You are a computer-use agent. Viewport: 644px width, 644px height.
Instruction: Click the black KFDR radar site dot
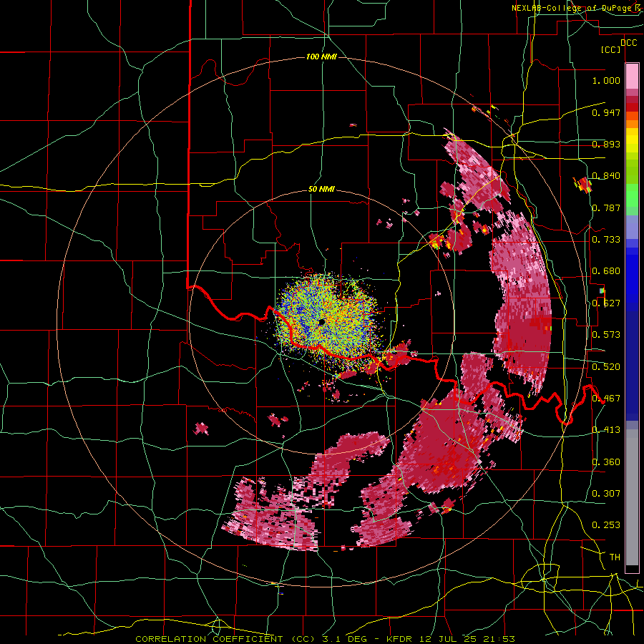321,323
